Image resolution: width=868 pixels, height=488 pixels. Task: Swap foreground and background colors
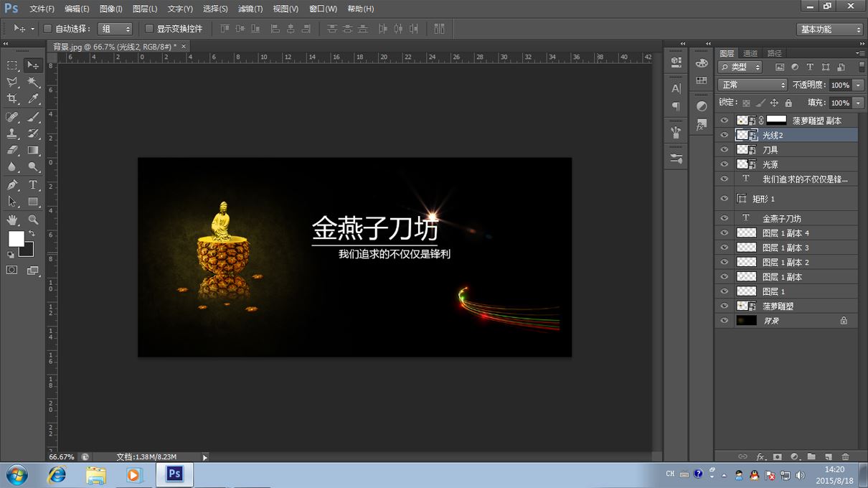(x=32, y=233)
